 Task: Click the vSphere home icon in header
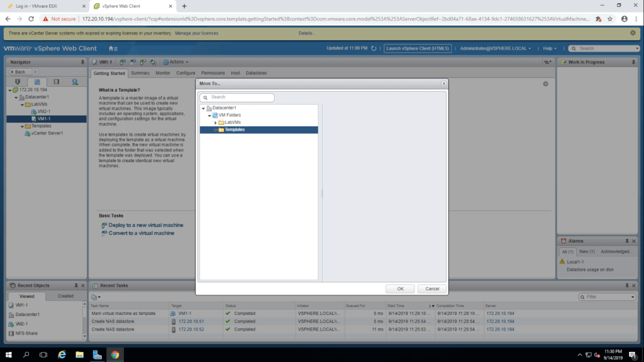coord(112,48)
